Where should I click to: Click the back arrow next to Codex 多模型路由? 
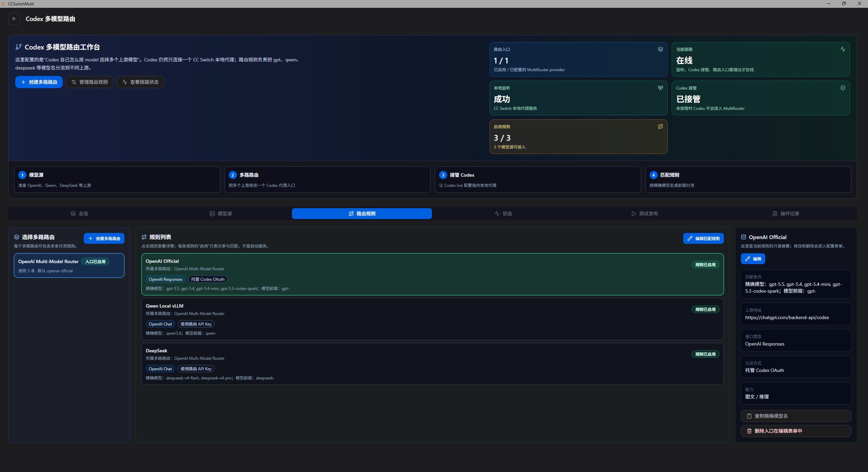(14, 19)
